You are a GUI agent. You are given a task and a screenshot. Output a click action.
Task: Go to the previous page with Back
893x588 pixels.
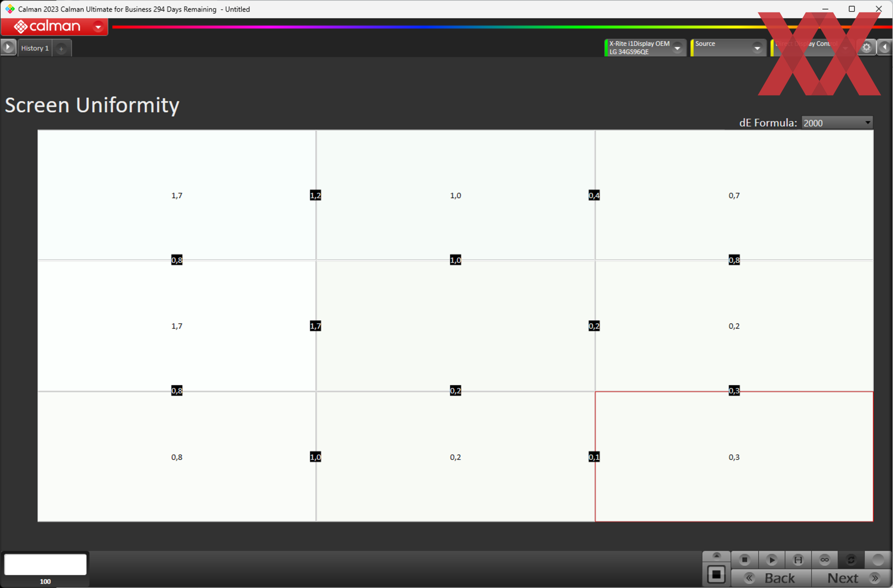[x=771, y=578]
